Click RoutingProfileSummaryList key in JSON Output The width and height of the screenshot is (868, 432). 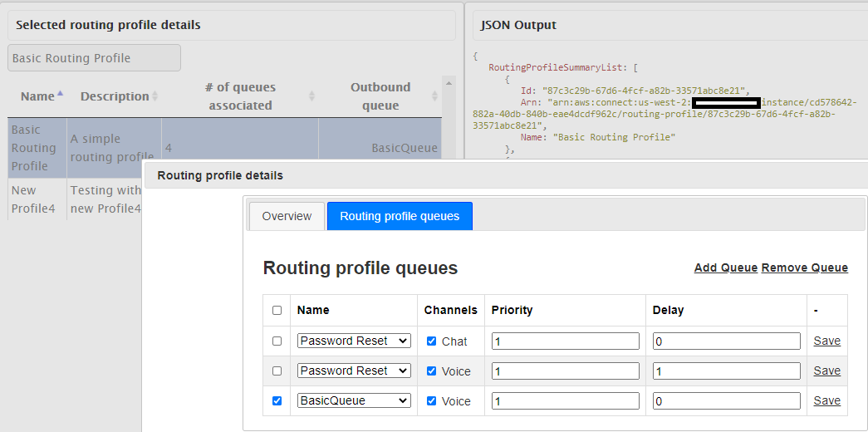pyautogui.click(x=557, y=67)
